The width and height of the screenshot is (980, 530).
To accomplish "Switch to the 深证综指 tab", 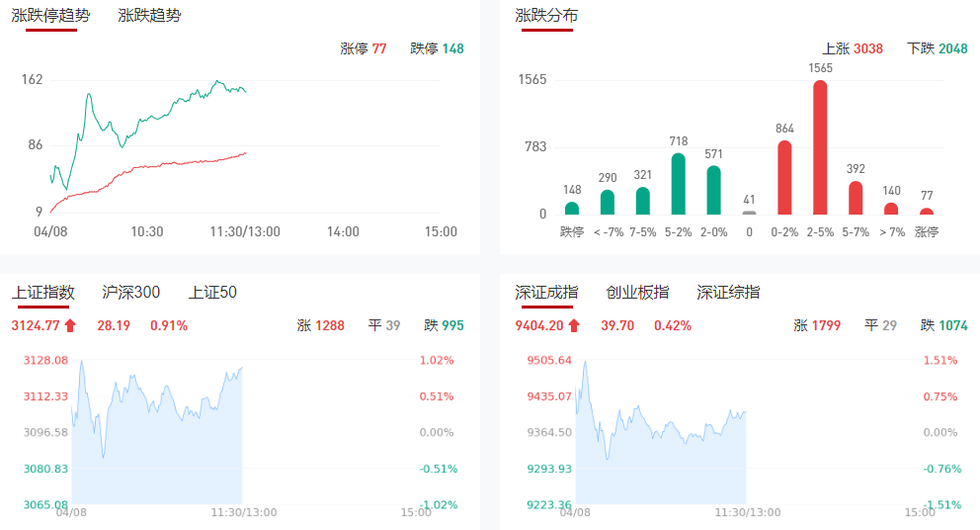I will [x=728, y=292].
